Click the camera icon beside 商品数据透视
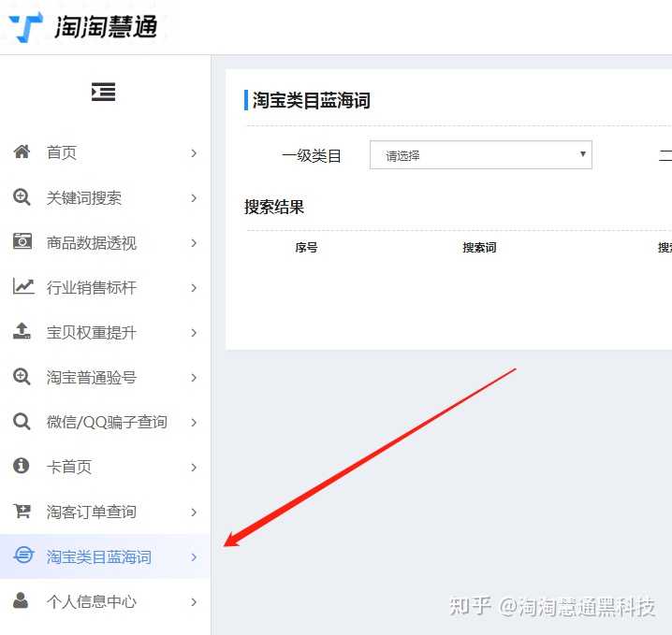672x635 pixels. tap(22, 241)
